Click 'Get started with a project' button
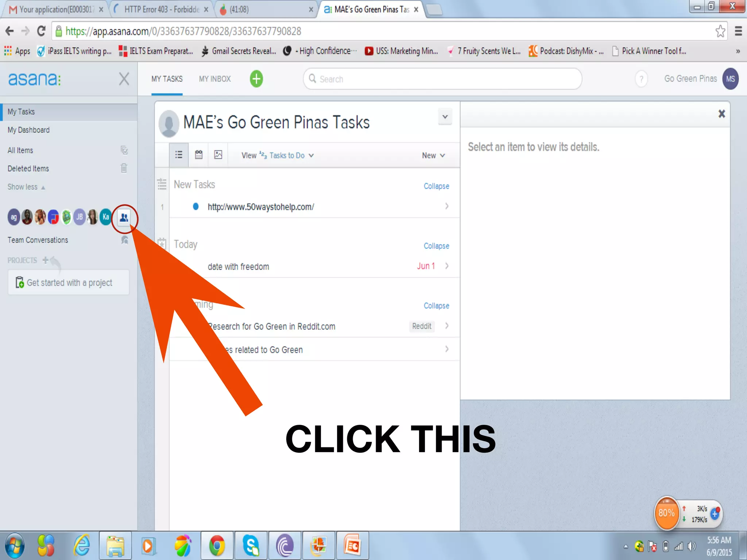The height and width of the screenshot is (560, 747). tap(69, 283)
